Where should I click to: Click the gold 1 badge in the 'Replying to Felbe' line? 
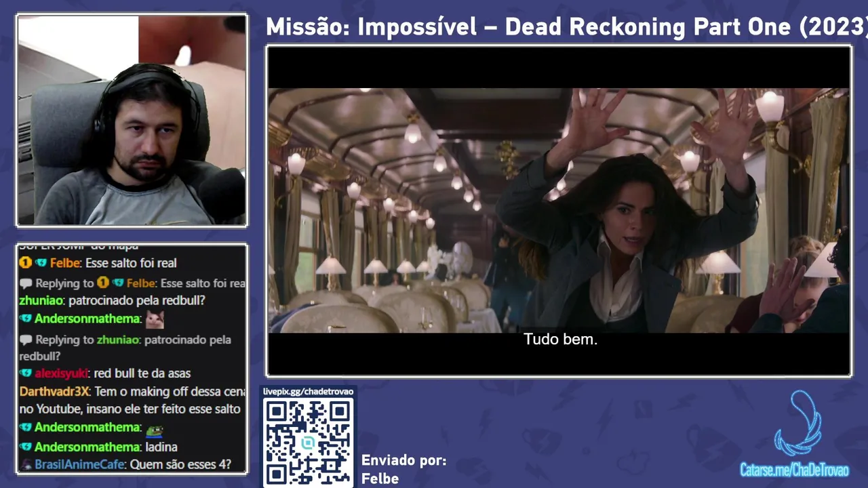[x=103, y=283]
